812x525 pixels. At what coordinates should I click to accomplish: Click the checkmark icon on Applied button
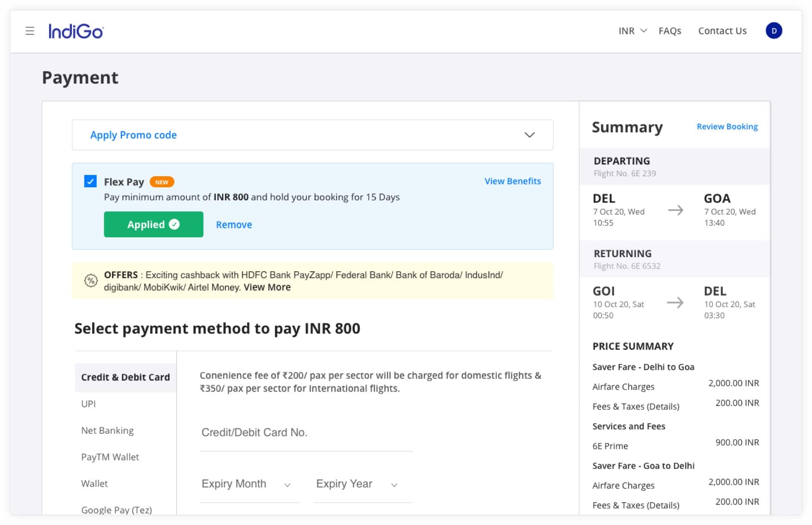[174, 224]
